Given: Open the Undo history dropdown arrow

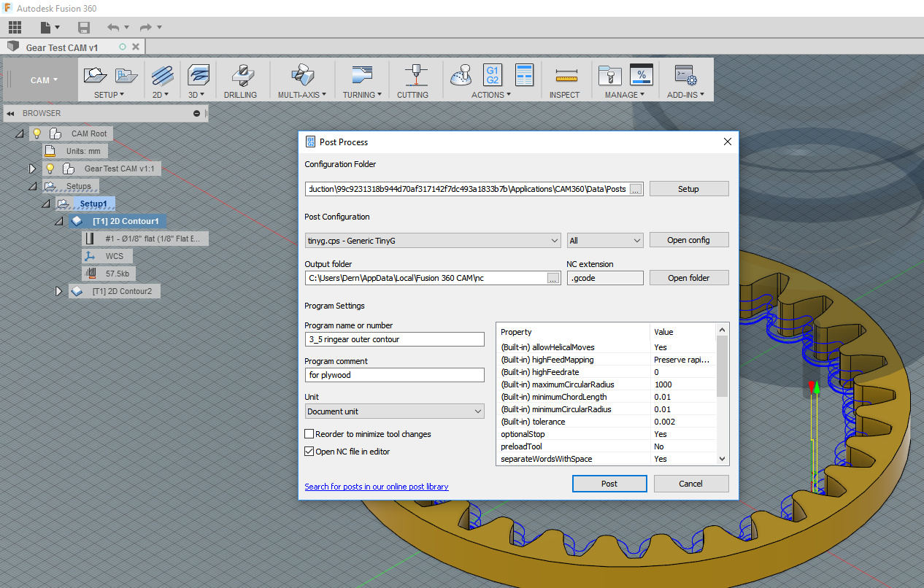Looking at the screenshot, I should click(x=127, y=28).
